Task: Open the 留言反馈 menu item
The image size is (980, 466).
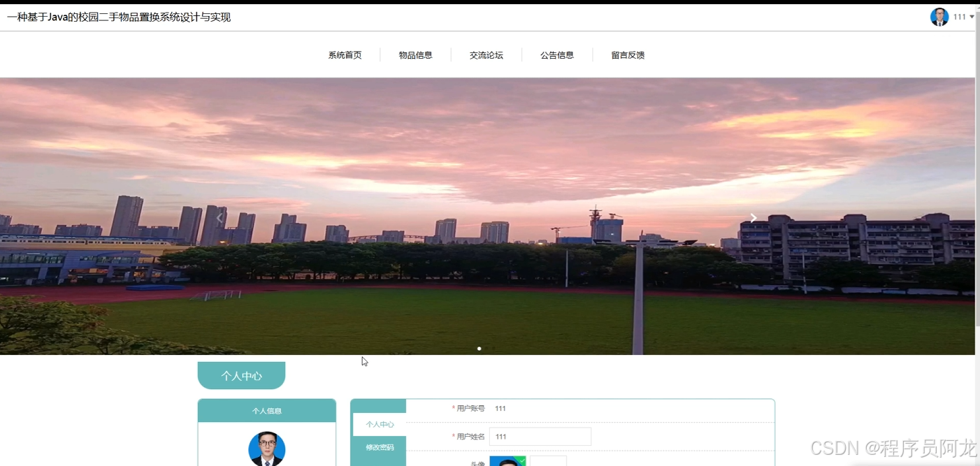Action: tap(628, 55)
